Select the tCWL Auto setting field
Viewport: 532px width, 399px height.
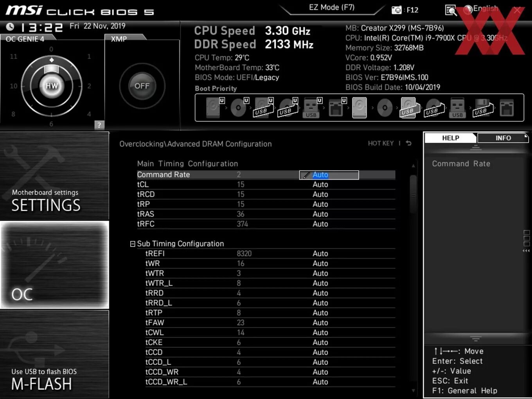pyautogui.click(x=320, y=332)
